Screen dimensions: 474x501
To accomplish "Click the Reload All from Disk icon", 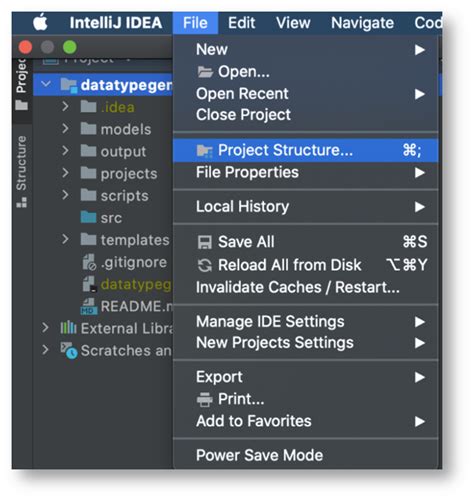I will click(205, 266).
